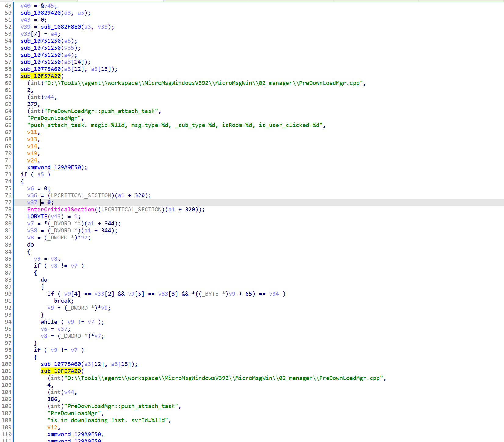Screen dimensions: 504x442
Task: Click sub_10829420 function call
Action: (41, 13)
